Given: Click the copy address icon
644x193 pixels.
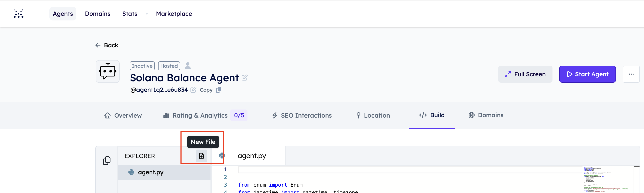Looking at the screenshot, I should (219, 90).
